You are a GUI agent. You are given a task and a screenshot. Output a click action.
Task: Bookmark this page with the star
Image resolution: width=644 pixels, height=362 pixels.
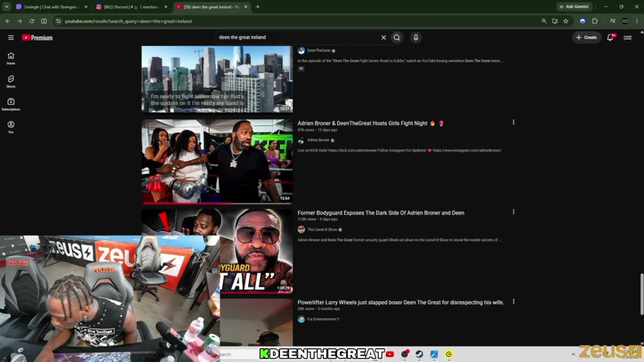[x=566, y=21]
